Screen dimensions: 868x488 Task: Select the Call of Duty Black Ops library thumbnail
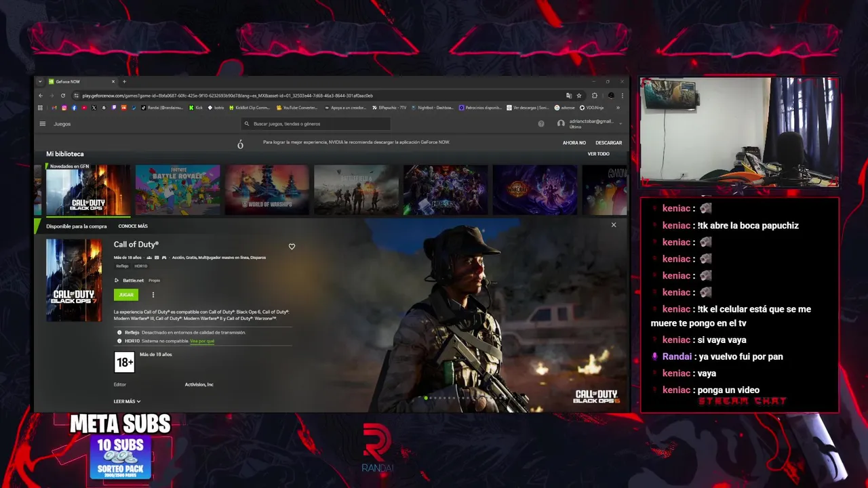click(88, 190)
